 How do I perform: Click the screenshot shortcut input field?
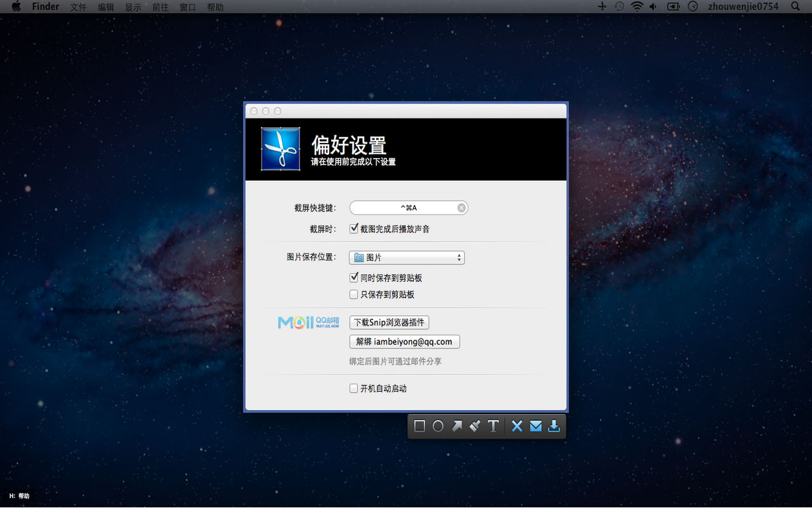tap(409, 208)
